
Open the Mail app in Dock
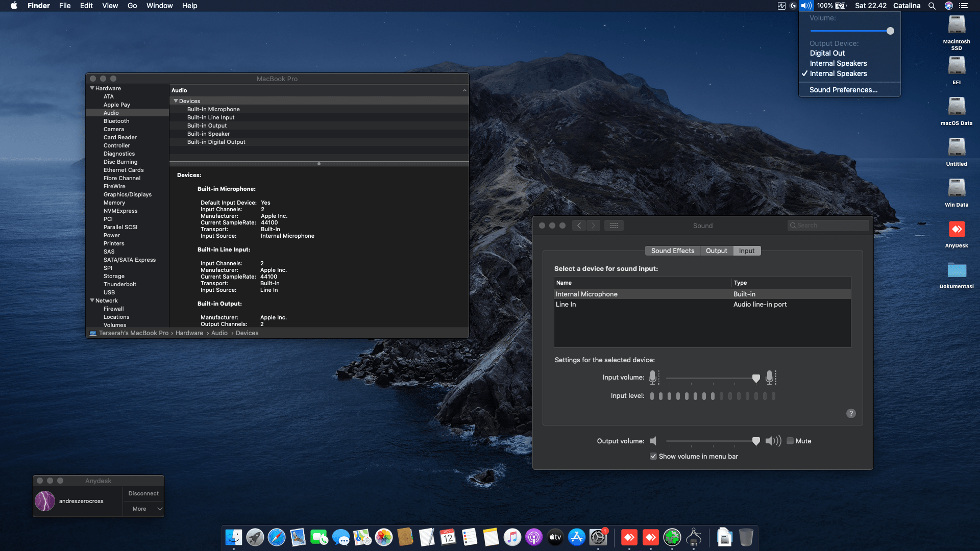click(x=298, y=537)
